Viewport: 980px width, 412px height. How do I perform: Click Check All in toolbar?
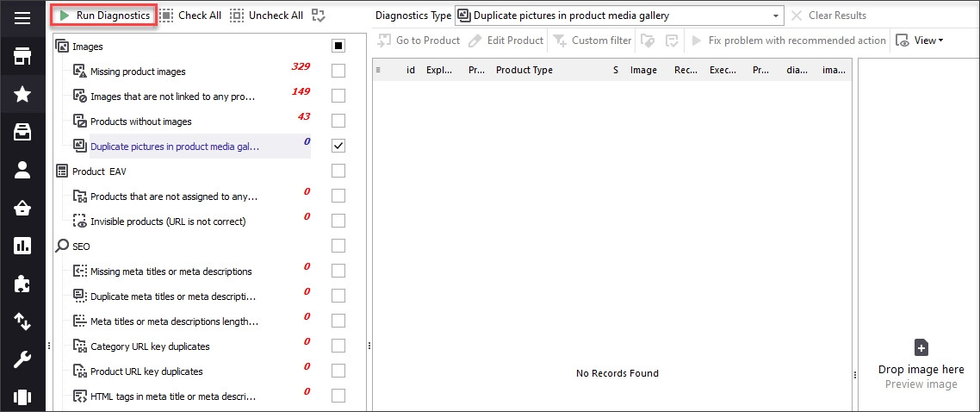click(190, 16)
